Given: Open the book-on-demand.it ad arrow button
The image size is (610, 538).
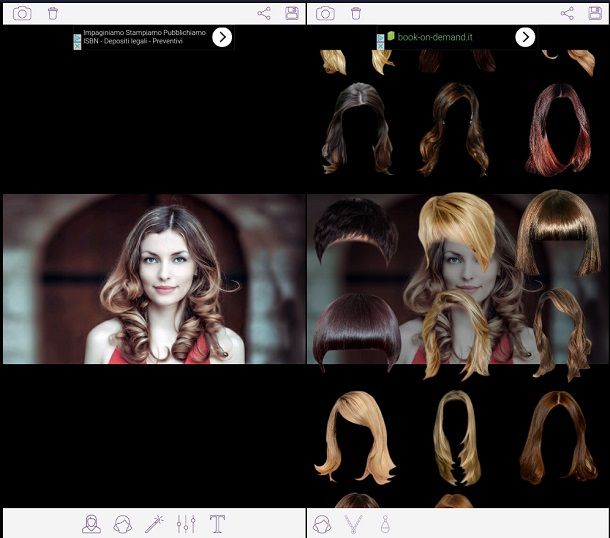Looking at the screenshot, I should point(525,37).
